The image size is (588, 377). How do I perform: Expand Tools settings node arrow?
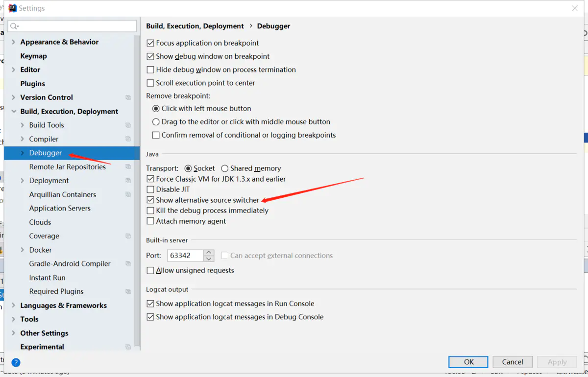coord(14,319)
